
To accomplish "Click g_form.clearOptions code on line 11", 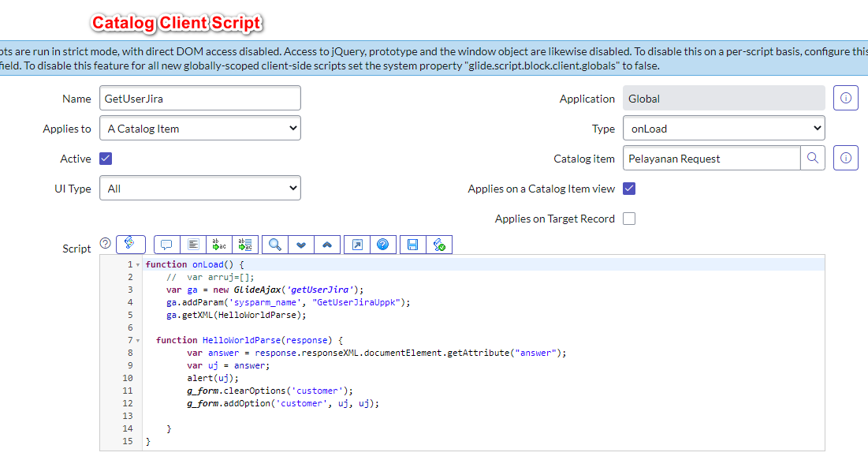I will (x=270, y=391).
